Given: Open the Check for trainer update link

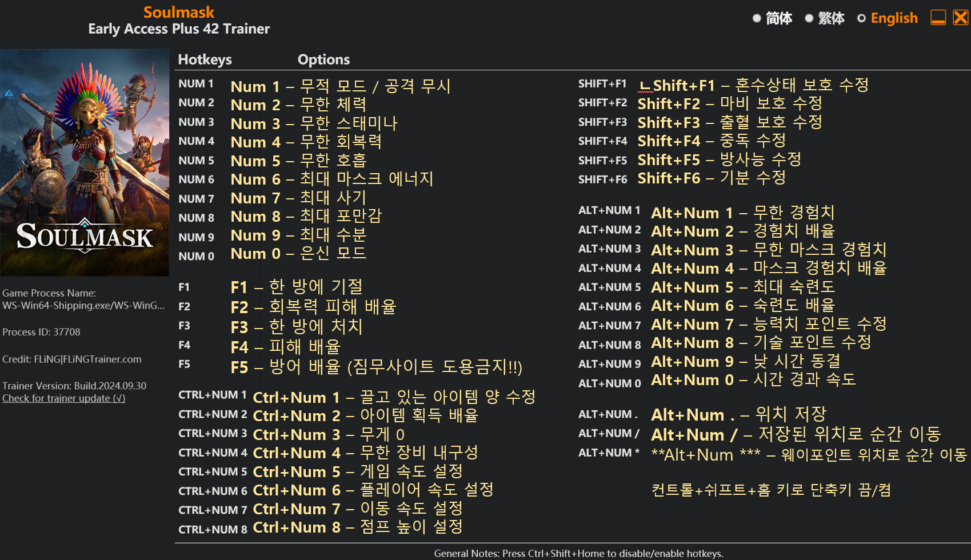Looking at the screenshot, I should 63,398.
